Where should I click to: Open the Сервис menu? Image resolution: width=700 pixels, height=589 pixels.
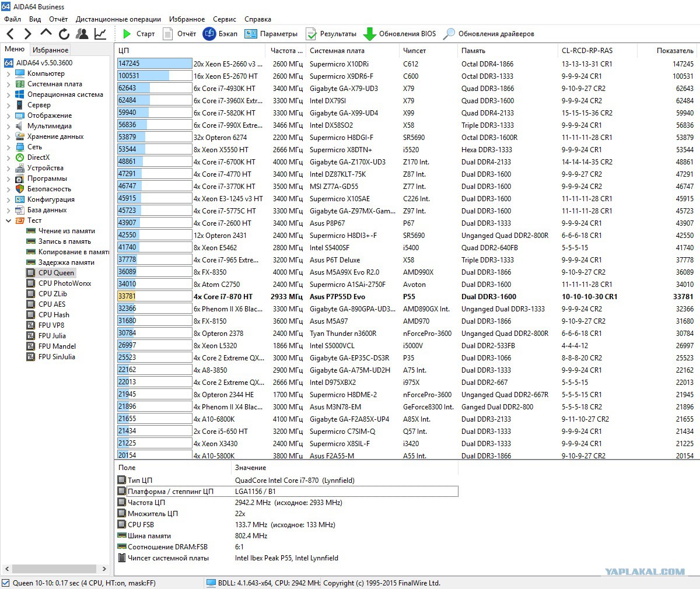(225, 19)
